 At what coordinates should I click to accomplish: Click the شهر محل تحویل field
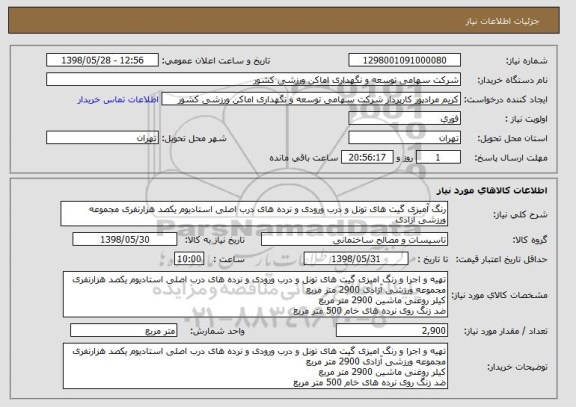[102, 138]
